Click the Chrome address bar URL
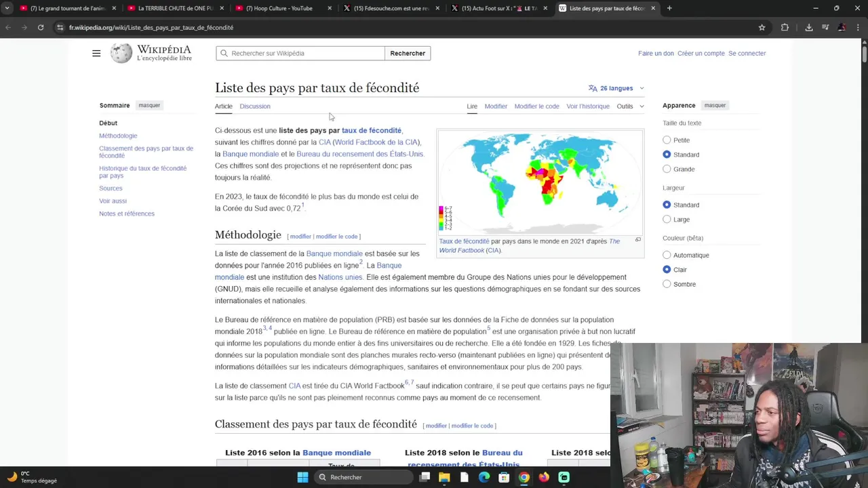Image resolution: width=868 pixels, height=488 pixels. pos(151,27)
